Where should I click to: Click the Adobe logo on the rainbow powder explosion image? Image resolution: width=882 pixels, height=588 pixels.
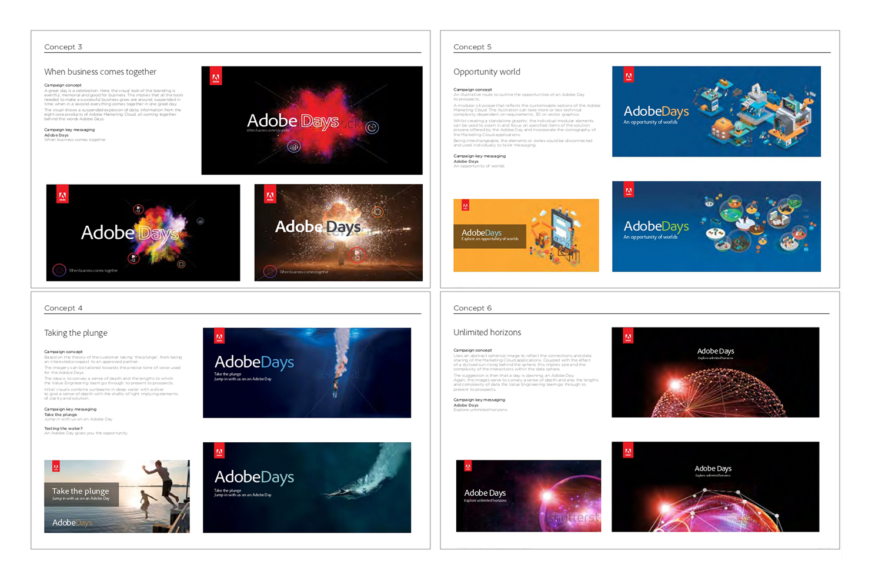click(x=62, y=194)
